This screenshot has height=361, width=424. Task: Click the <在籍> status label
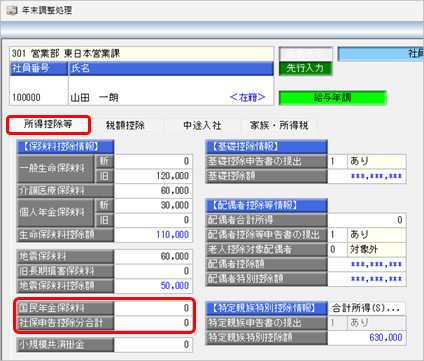[x=248, y=97]
